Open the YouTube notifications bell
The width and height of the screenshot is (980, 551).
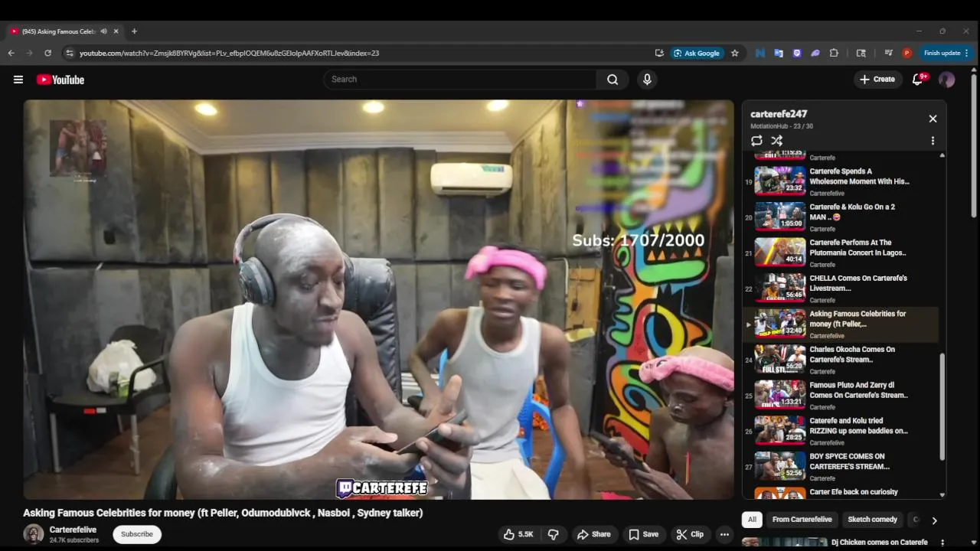click(918, 80)
